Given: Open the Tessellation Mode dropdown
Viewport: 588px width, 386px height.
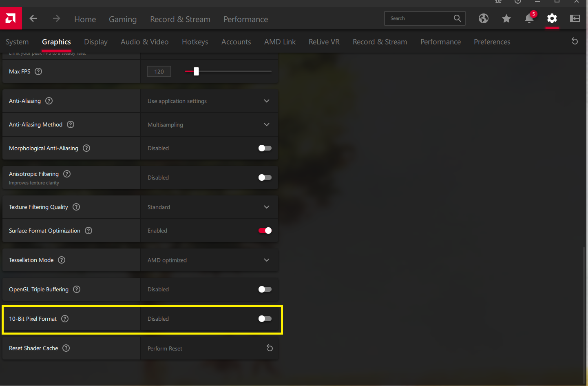Looking at the screenshot, I should click(x=209, y=260).
